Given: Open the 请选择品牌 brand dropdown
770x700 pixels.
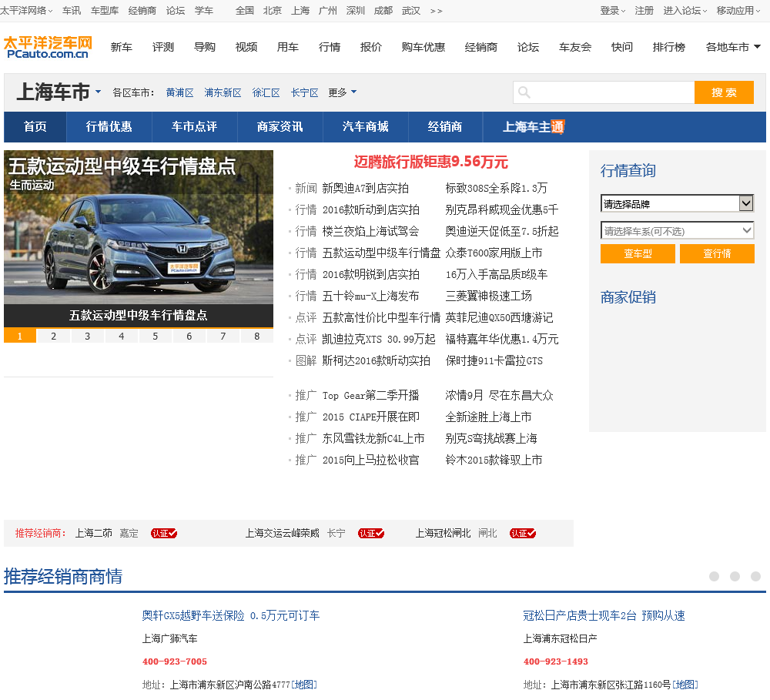Looking at the screenshot, I should [676, 204].
